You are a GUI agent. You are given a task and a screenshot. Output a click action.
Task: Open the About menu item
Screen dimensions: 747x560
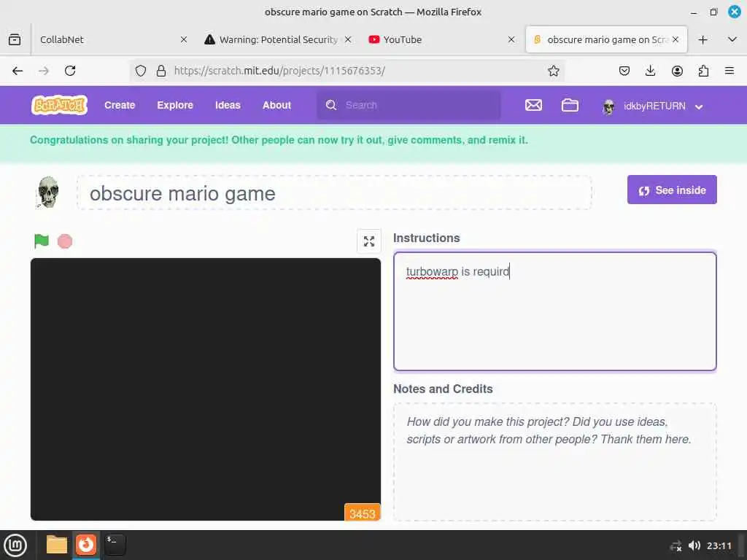(276, 105)
